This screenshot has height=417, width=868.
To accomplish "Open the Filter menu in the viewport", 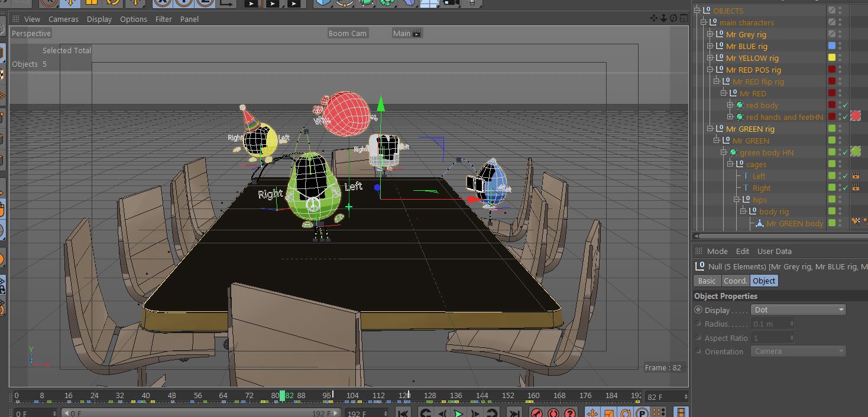I will coord(163,19).
